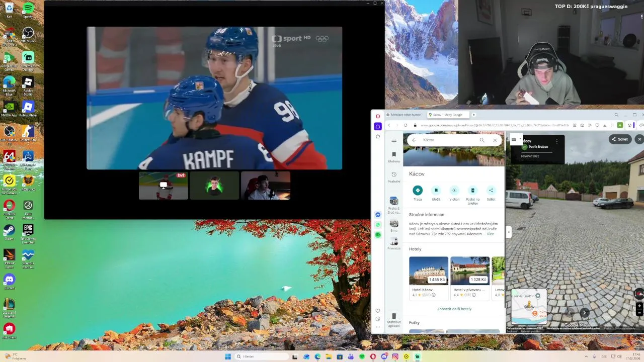Click Zobrazit další hotely link
Screen dimensions: 644x362
(454, 309)
